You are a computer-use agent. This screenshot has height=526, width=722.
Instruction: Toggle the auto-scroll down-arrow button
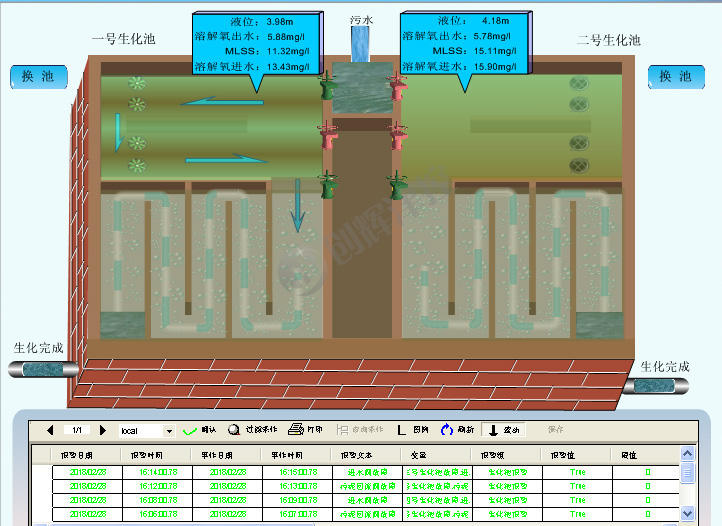tap(493, 431)
